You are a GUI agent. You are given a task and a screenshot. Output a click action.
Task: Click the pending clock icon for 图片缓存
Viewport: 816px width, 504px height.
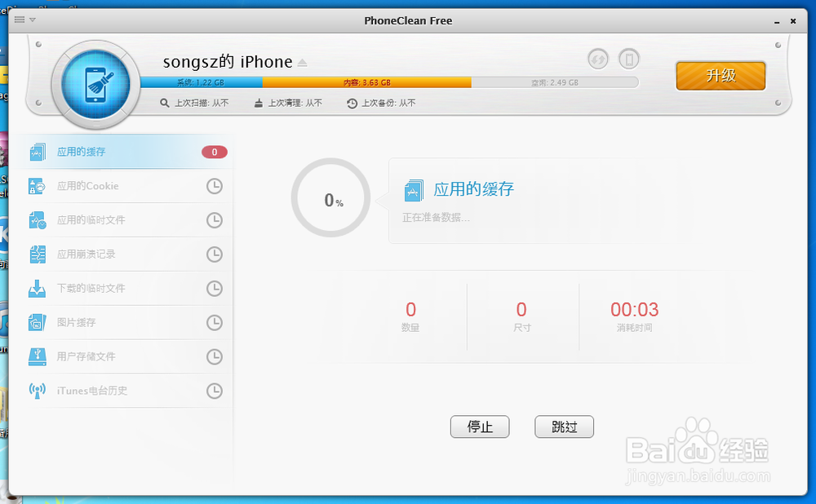pyautogui.click(x=215, y=322)
